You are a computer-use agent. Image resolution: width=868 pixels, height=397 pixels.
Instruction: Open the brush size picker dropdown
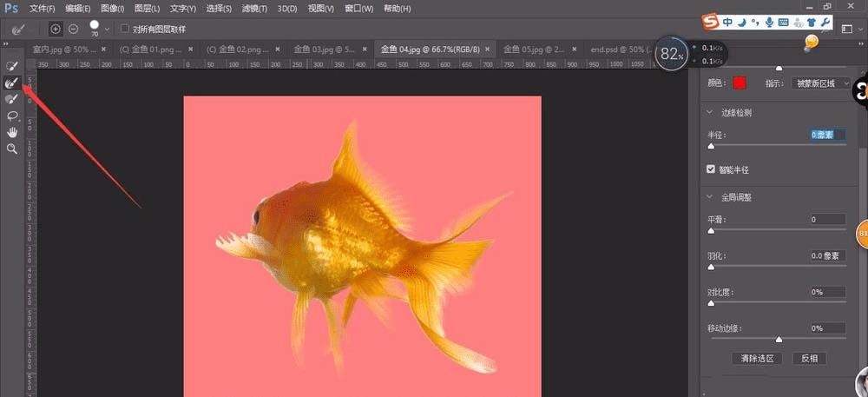tap(108, 30)
